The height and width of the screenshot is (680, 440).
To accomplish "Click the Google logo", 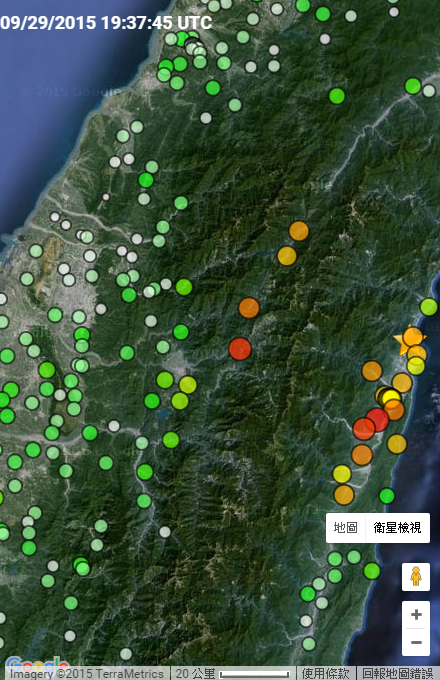I will click(x=38, y=666).
